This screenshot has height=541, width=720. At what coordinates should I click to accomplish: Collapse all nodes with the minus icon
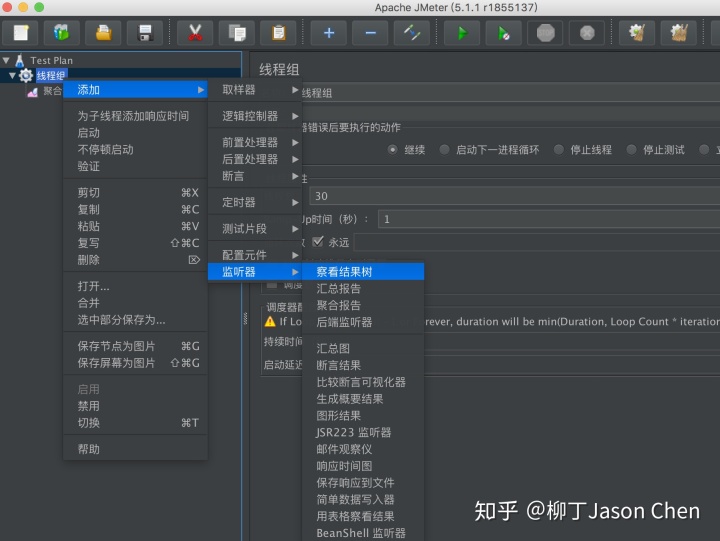click(x=370, y=33)
